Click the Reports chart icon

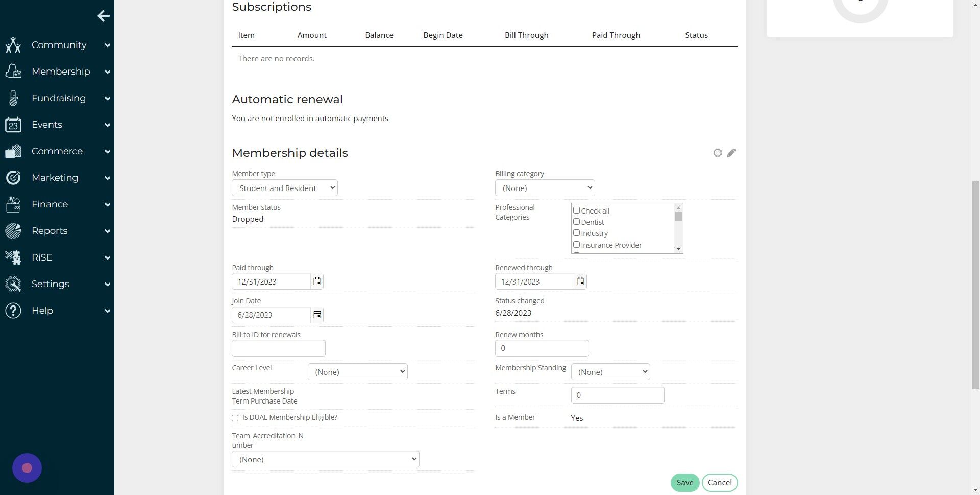[13, 231]
